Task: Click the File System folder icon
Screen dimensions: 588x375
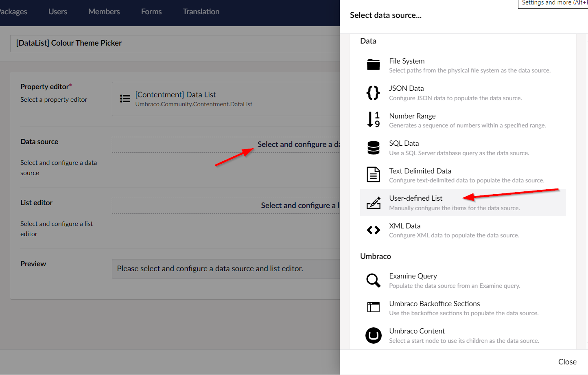Action: tap(373, 65)
